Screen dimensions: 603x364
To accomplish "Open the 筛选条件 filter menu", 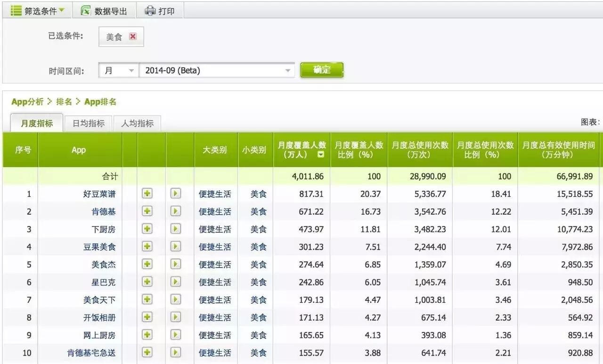I will (38, 11).
